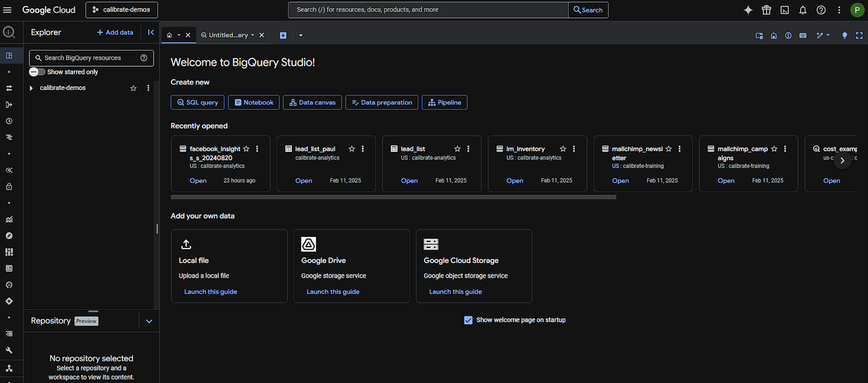
Task: Open the notifications bell
Action: (x=803, y=10)
